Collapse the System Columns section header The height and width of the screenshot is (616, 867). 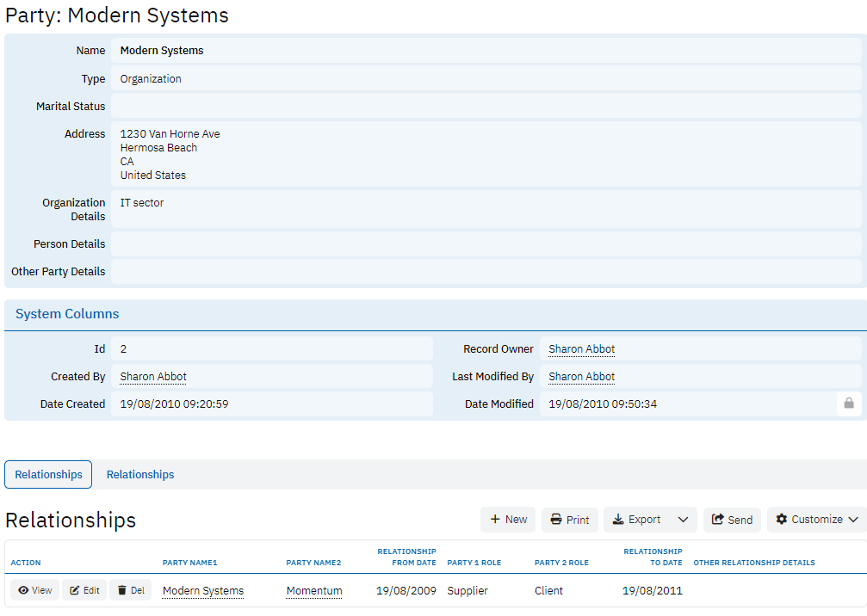(67, 314)
